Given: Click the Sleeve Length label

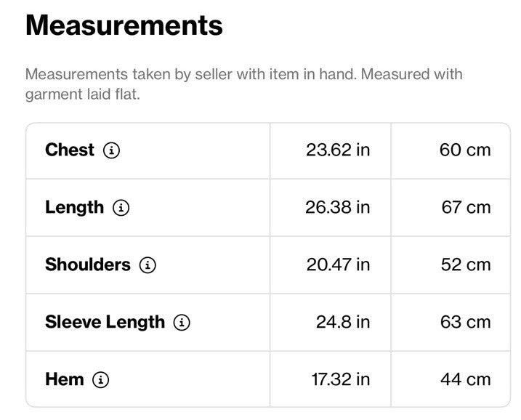Looking at the screenshot, I should click(105, 323).
